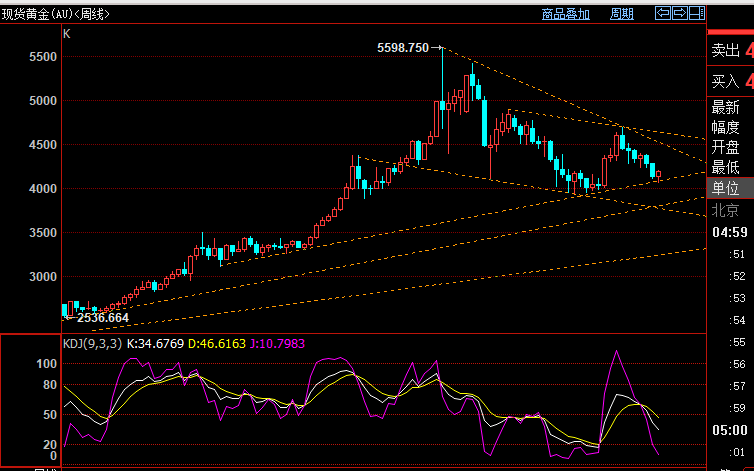Click the K label on the candlestick pane
Viewport: 754px width, 471px height.
coord(66,34)
